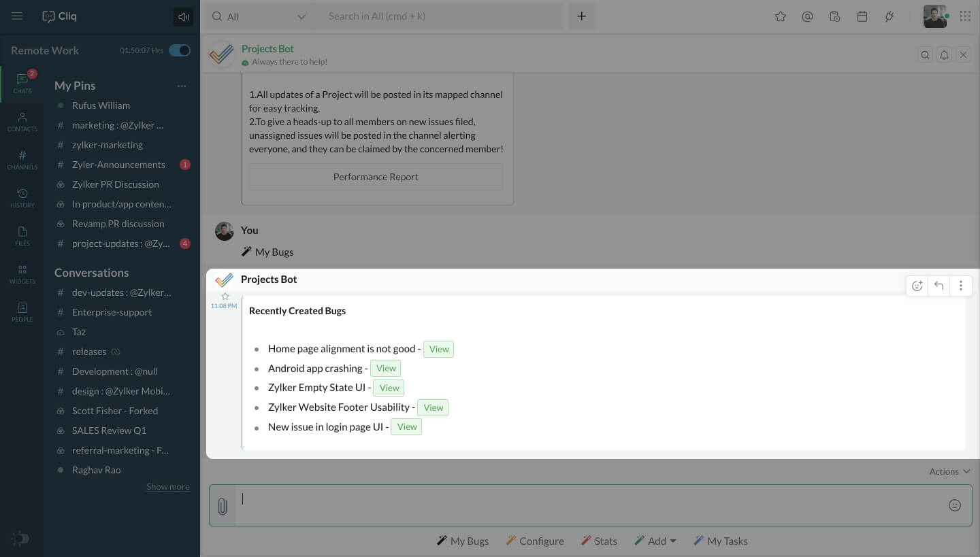Click the plus new button
980x557 pixels.
[581, 17]
